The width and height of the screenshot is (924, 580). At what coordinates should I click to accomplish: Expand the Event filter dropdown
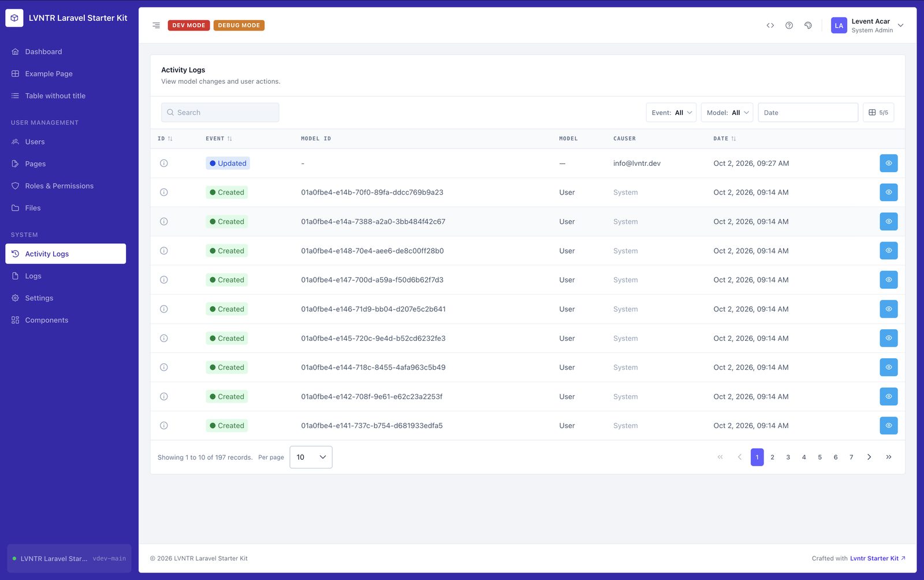click(x=671, y=113)
